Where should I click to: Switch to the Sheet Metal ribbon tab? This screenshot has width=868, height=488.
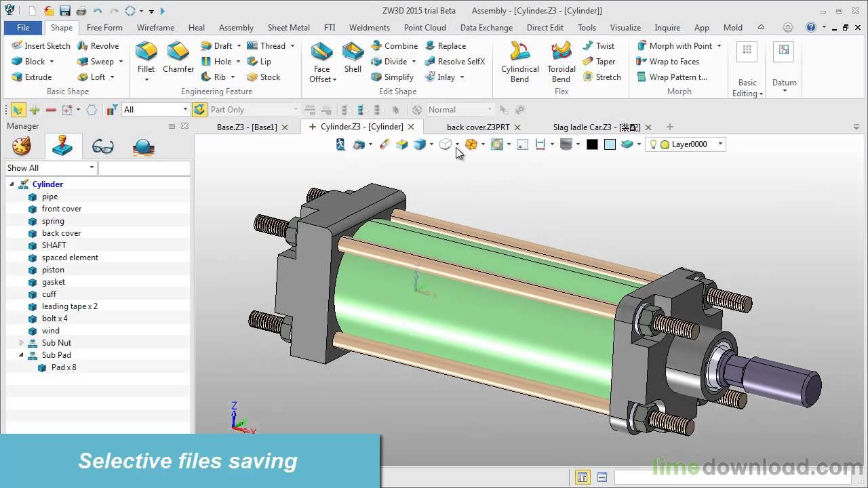[289, 28]
